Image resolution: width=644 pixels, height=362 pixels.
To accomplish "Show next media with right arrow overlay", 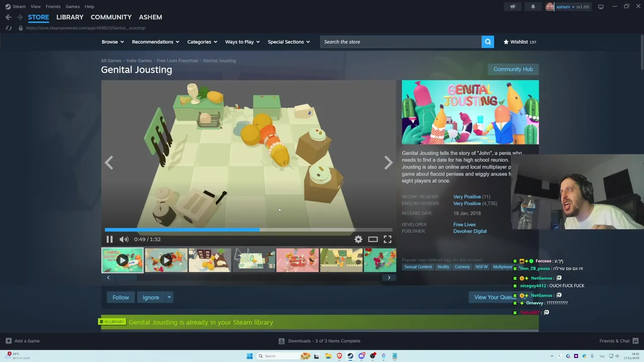I will coord(388,162).
